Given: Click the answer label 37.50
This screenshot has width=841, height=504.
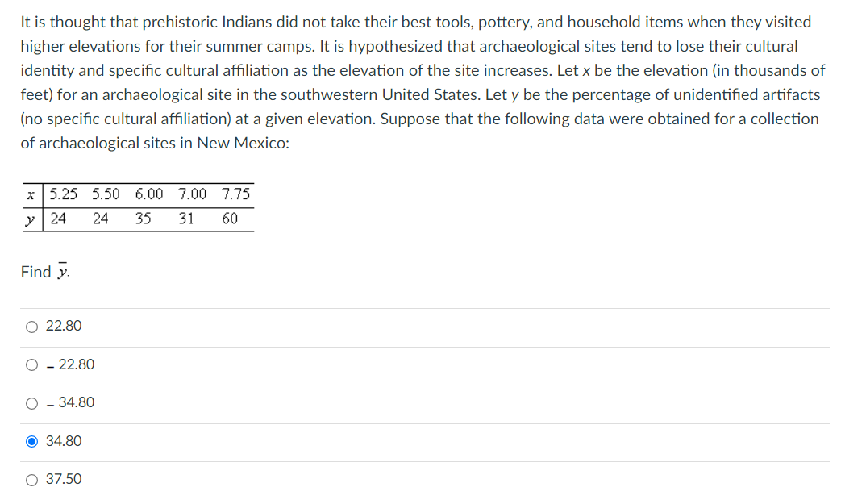Looking at the screenshot, I should pos(65,479).
